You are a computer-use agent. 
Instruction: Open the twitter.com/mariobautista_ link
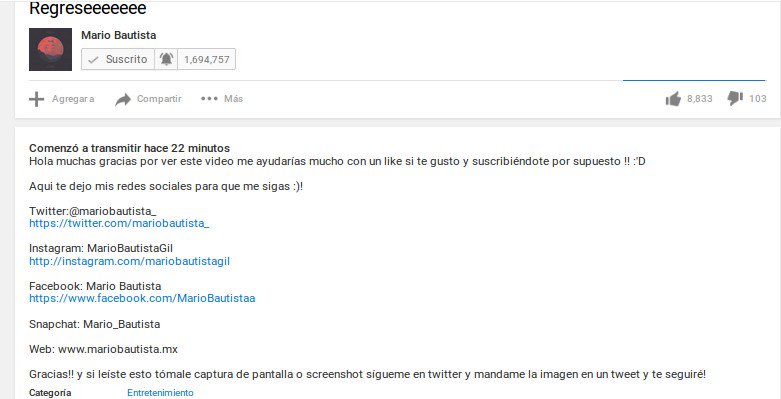[x=119, y=223]
